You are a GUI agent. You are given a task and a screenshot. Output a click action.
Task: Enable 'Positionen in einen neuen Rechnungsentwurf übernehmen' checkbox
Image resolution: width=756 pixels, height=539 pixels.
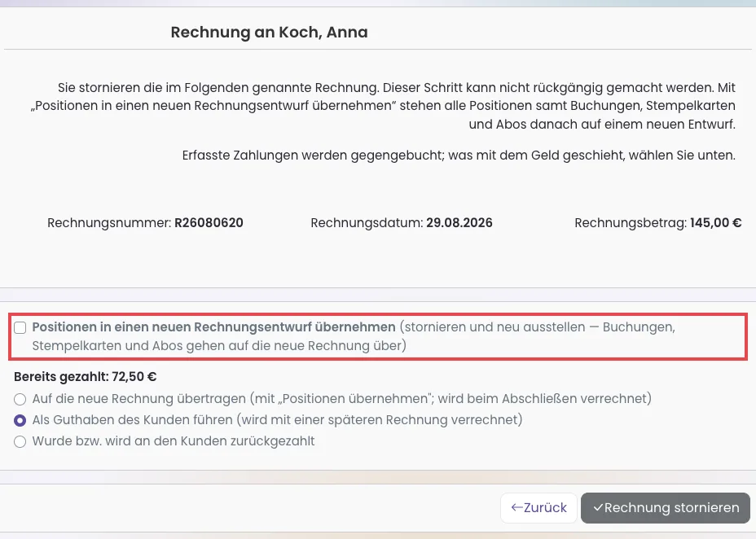20,328
